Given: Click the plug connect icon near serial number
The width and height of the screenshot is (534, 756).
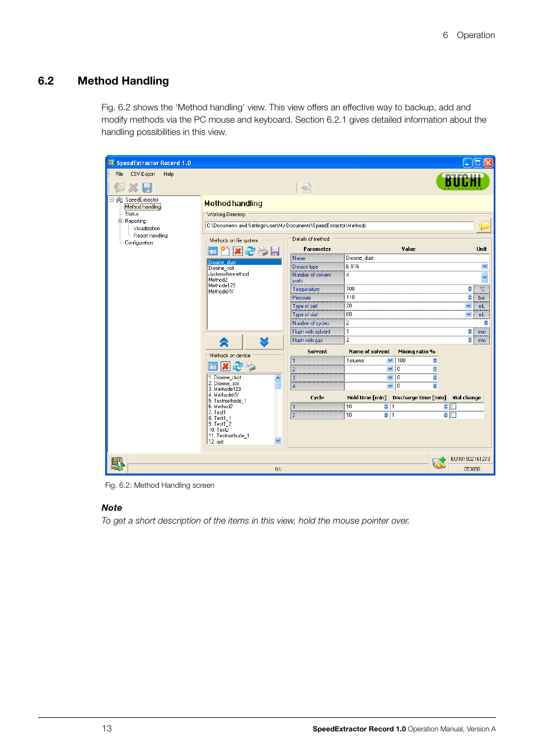Looking at the screenshot, I should pos(439,463).
